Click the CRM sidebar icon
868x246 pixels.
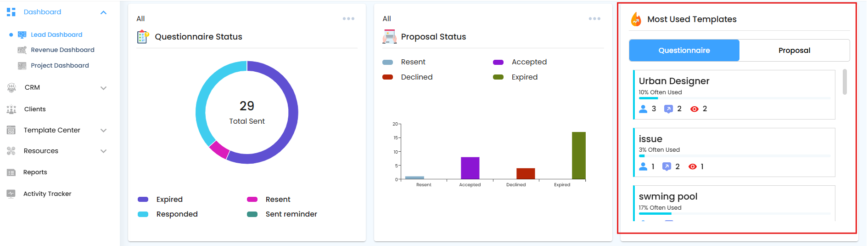click(x=11, y=87)
